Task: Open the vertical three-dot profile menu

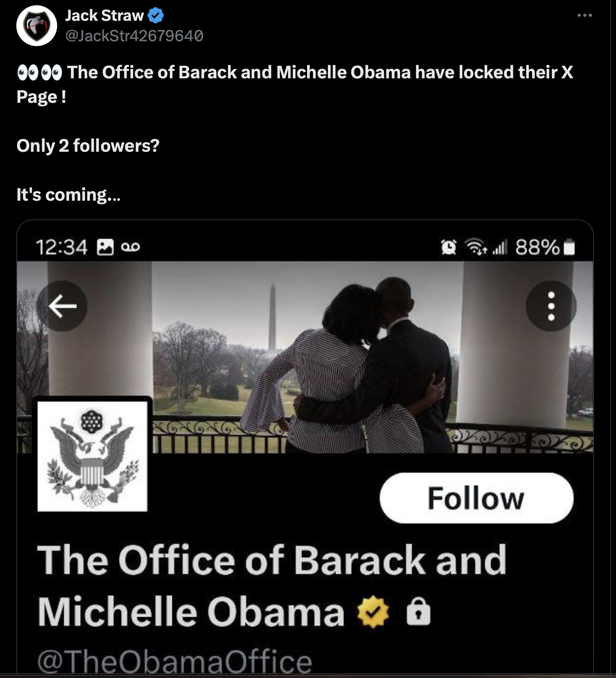Action: (551, 306)
